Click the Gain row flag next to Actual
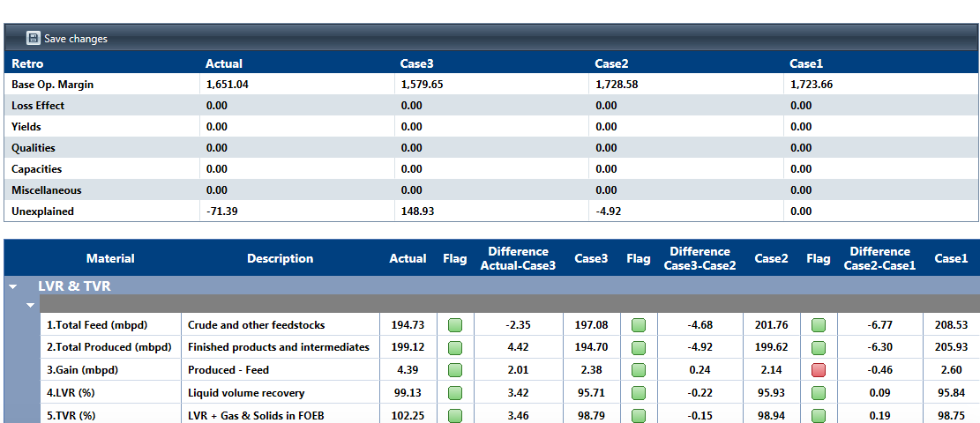This screenshot has width=980, height=423. (454, 370)
